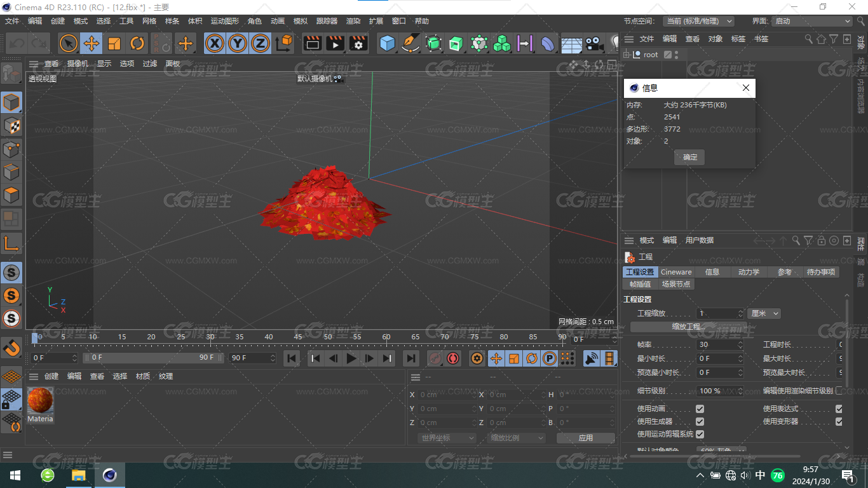Uncheck 使用动画 checkbox
Viewport: 868px width, 488px height.
click(x=700, y=409)
